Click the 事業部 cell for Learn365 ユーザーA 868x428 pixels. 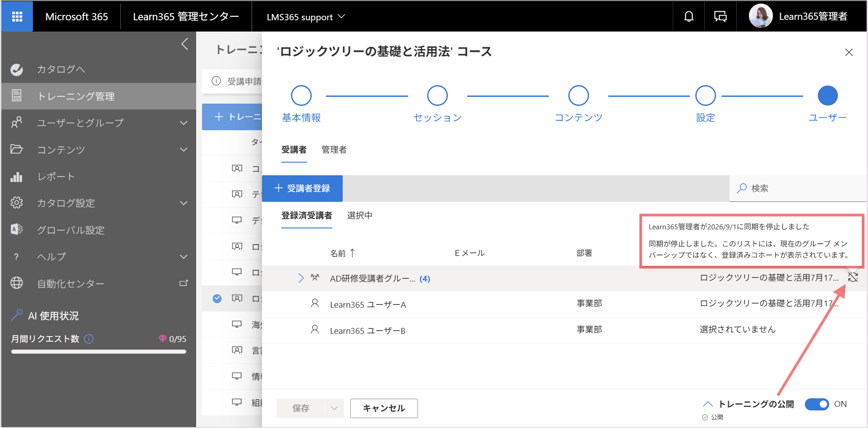point(589,303)
